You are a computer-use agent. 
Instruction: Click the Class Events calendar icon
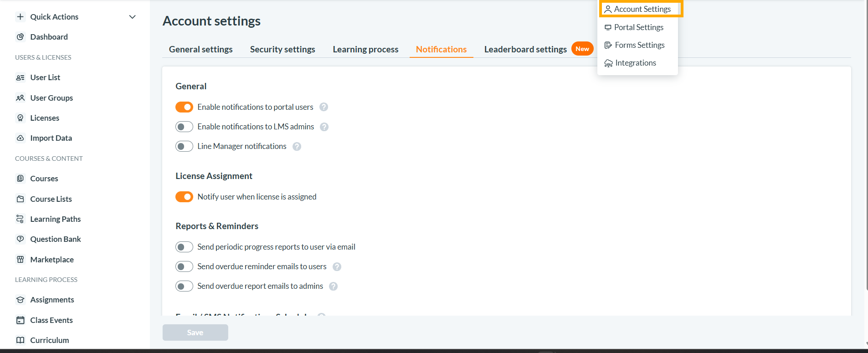[x=20, y=320]
